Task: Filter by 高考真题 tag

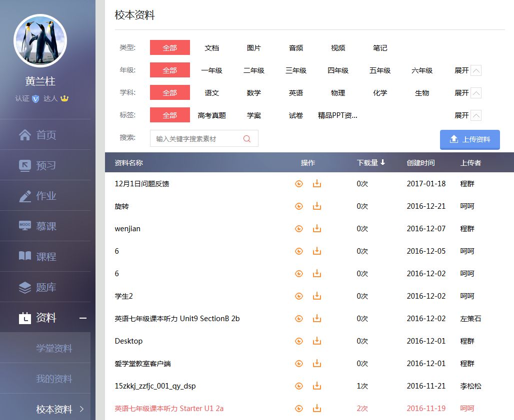Action: (x=211, y=115)
